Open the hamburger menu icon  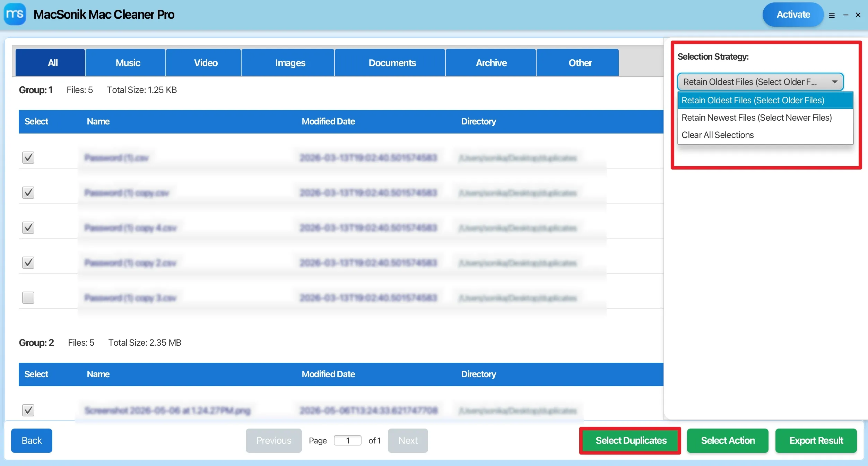pos(832,15)
